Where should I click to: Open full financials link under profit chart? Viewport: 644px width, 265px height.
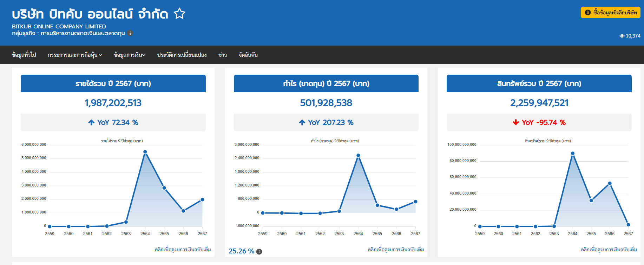point(396,250)
